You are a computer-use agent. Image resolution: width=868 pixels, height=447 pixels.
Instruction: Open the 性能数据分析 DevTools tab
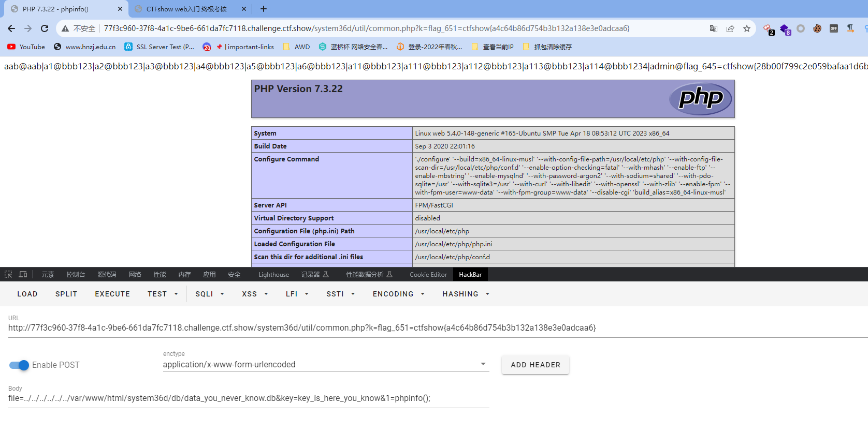(x=369, y=275)
